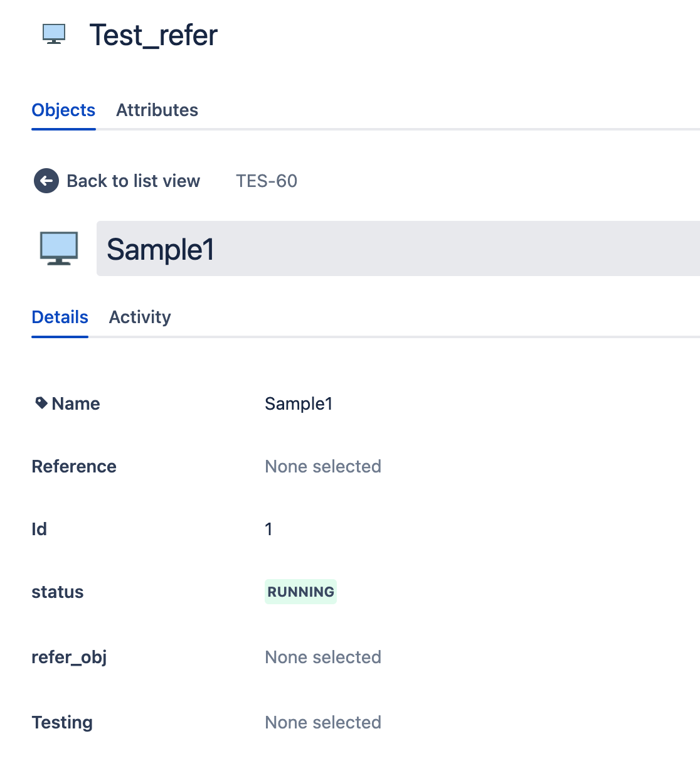Click the Name attribute value Sample1
The image size is (700, 773).
click(299, 403)
